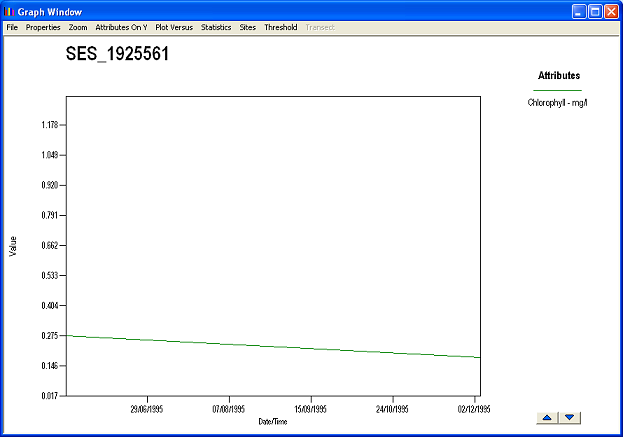Minimize the Graph Window
Image resolution: width=623 pixels, height=437 pixels.
pyautogui.click(x=580, y=11)
